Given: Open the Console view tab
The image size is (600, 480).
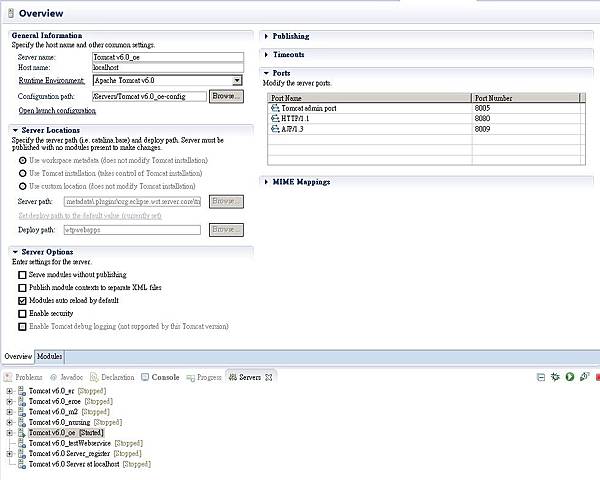Looking at the screenshot, I should tap(160, 377).
